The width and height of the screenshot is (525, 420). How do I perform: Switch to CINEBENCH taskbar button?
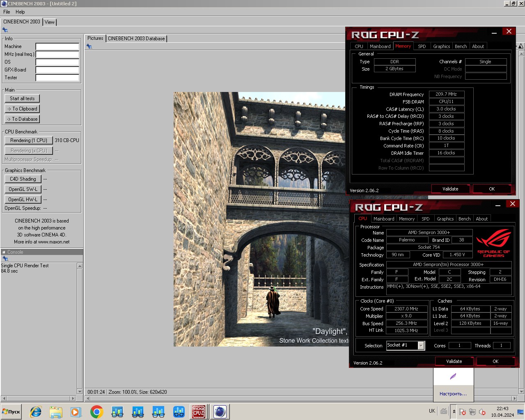pyautogui.click(x=220, y=411)
